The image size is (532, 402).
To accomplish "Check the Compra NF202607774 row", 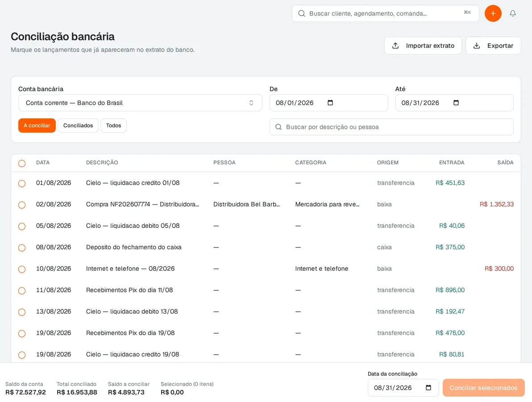I will 22,205.
